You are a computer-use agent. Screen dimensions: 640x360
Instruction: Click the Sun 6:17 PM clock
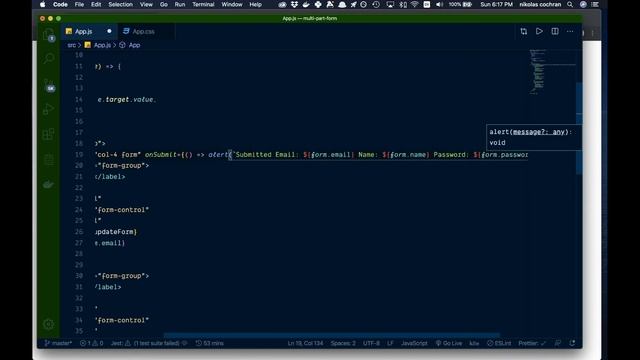point(496,4)
